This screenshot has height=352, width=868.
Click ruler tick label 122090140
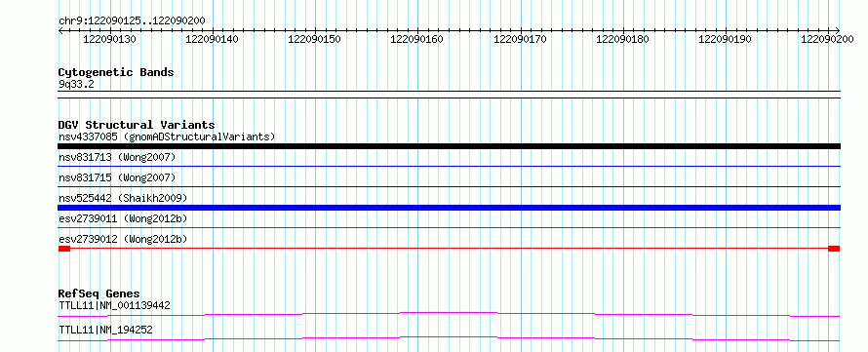pos(212,39)
